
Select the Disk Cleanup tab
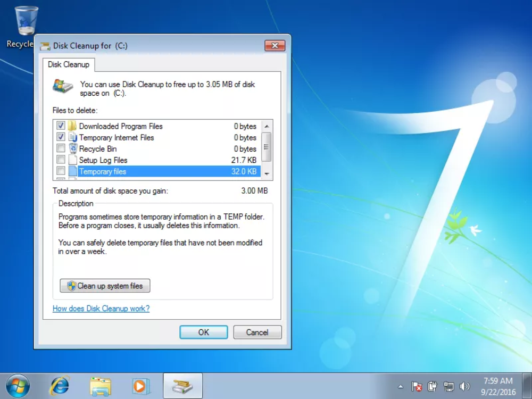[69, 64]
